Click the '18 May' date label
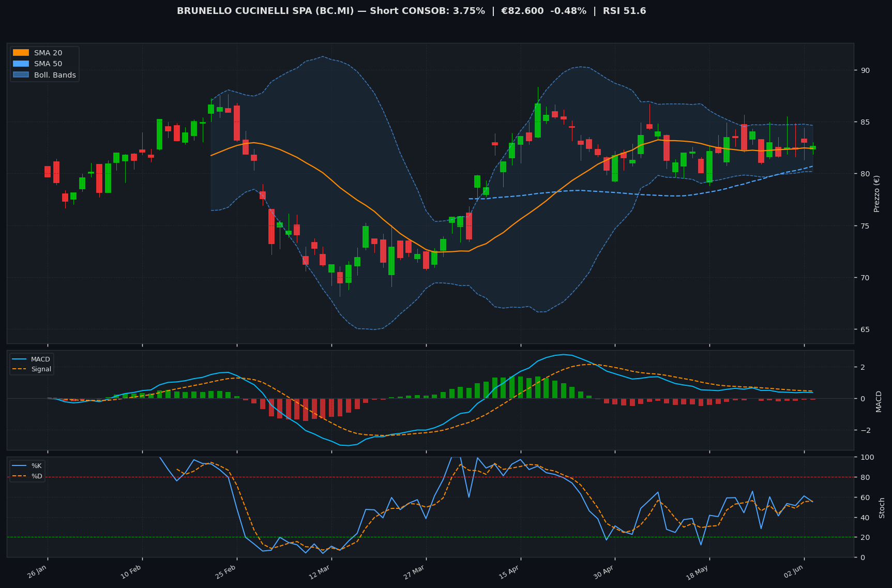 (x=698, y=572)
